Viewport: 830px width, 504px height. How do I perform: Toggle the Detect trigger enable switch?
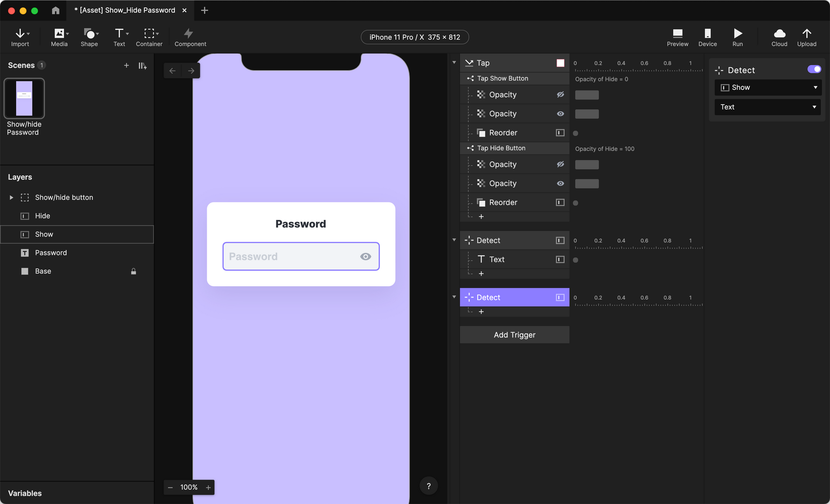812,69
